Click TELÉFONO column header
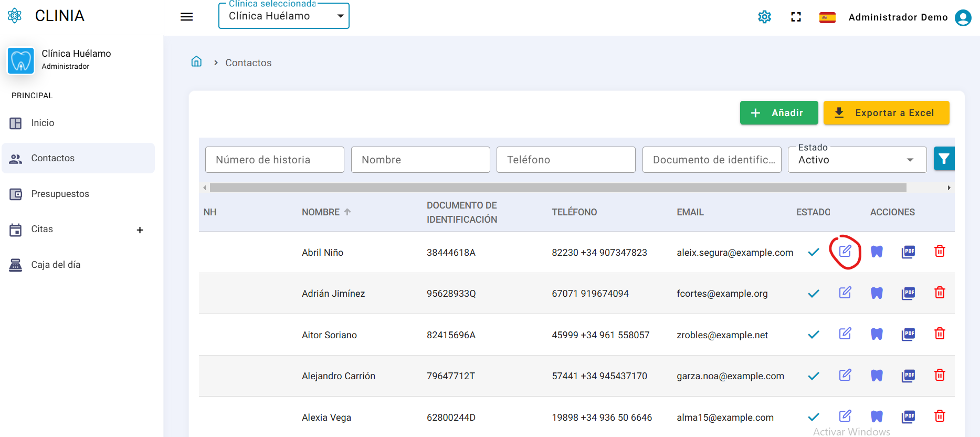This screenshot has width=980, height=437. (x=574, y=212)
